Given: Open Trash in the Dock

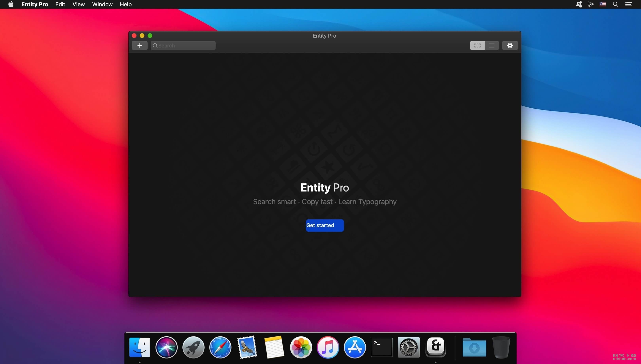Looking at the screenshot, I should (x=501, y=347).
